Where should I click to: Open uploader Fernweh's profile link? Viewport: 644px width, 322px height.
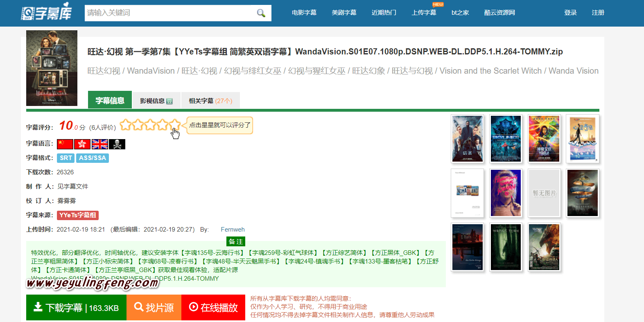[x=233, y=230]
